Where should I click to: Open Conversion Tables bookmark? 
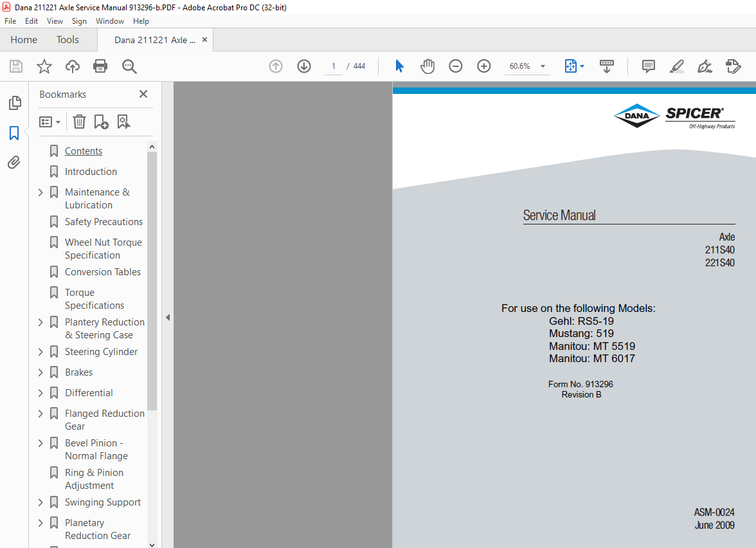click(x=103, y=272)
